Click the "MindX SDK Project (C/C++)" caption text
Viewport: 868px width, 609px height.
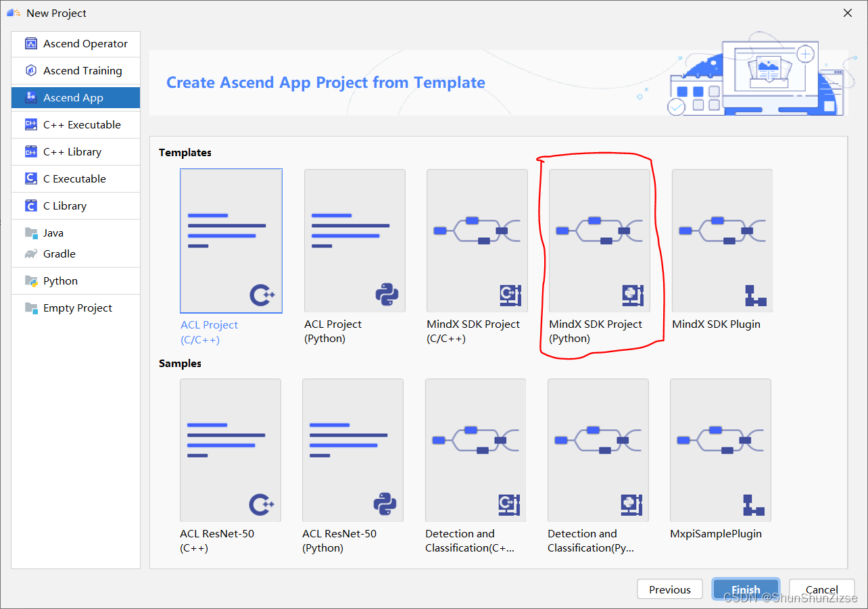click(x=473, y=331)
